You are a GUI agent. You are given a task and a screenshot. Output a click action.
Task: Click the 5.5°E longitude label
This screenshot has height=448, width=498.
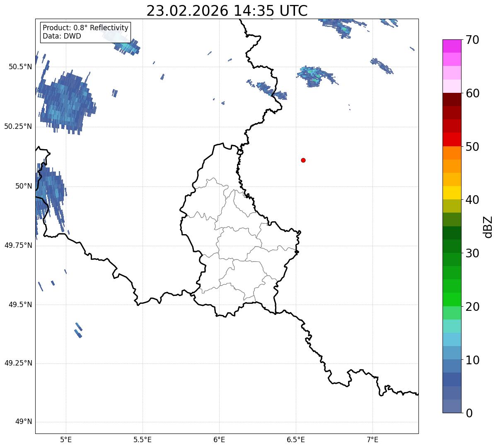point(143,440)
